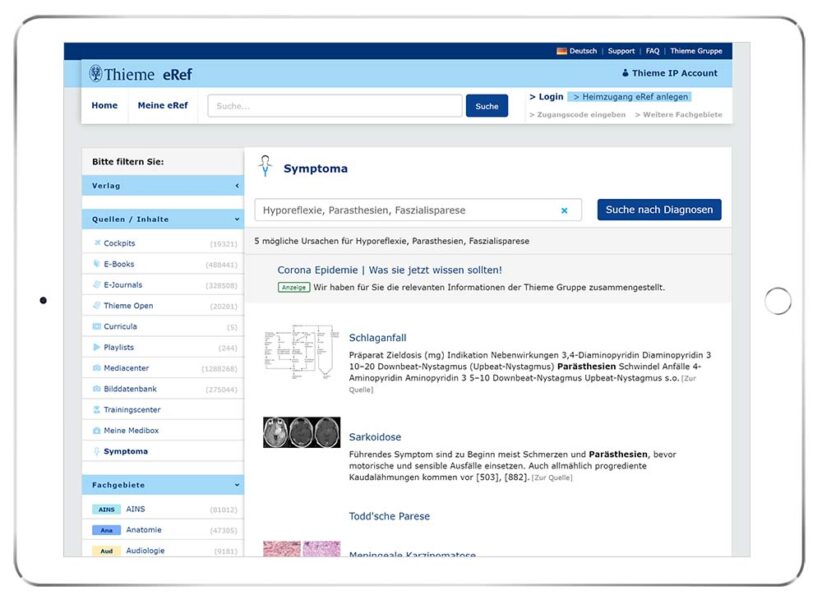Viewport: 822px width, 600px height.
Task: Open the Todd'sche Parese result
Action: (390, 516)
